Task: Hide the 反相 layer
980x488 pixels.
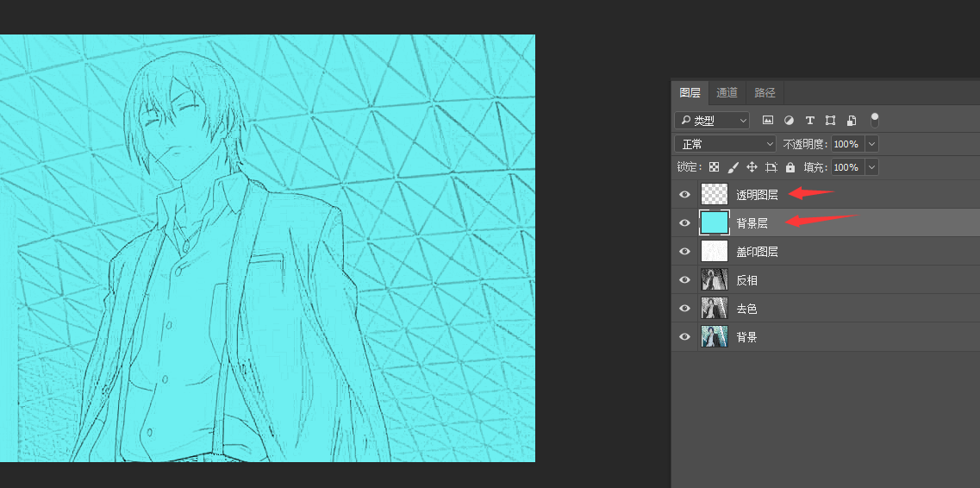Action: click(x=685, y=280)
